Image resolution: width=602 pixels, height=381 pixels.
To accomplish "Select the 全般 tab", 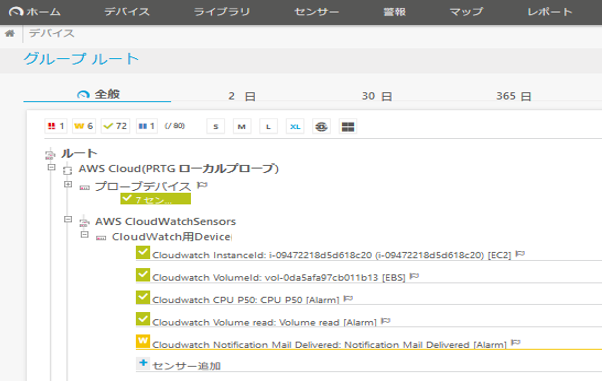I will pyautogui.click(x=99, y=94).
